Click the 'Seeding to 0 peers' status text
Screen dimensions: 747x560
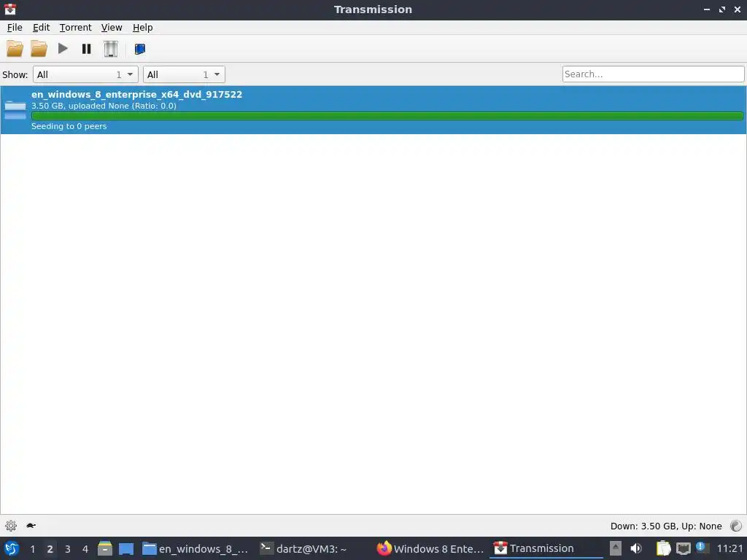(69, 126)
